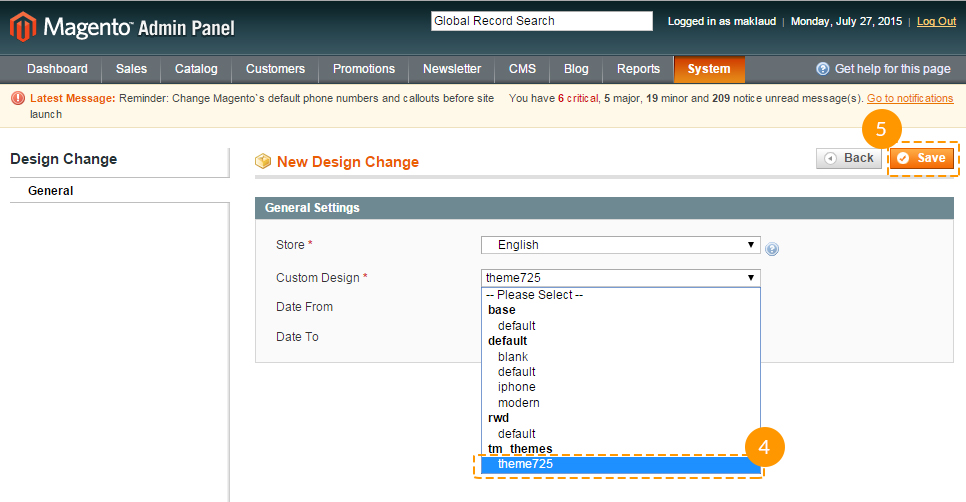Open the Sales menu
This screenshot has width=966, height=502.
pyautogui.click(x=131, y=69)
